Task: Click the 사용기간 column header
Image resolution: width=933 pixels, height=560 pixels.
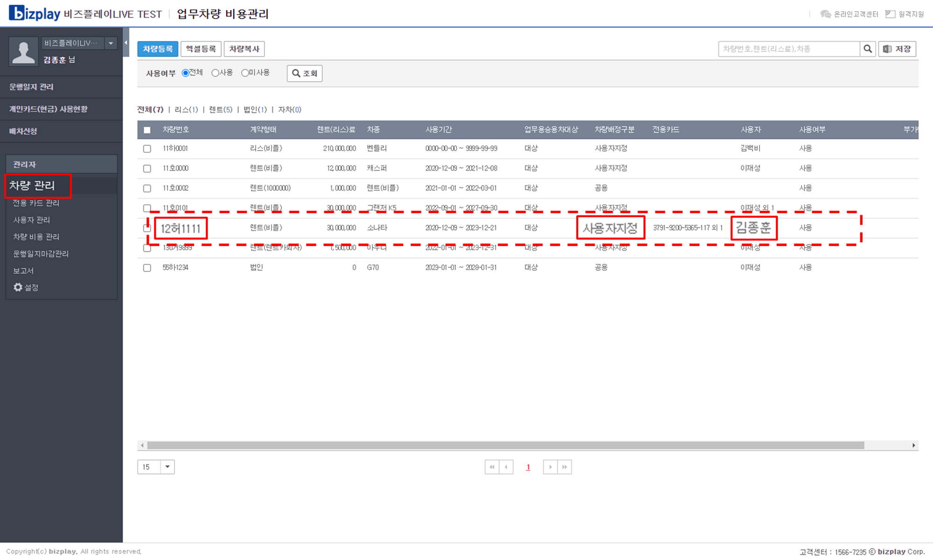Action: (x=439, y=130)
